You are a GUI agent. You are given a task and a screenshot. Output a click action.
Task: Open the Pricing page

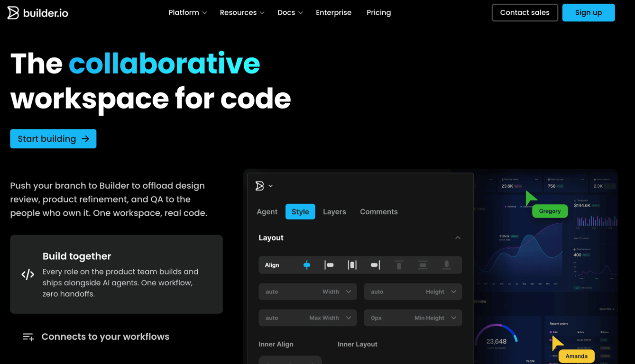379,13
